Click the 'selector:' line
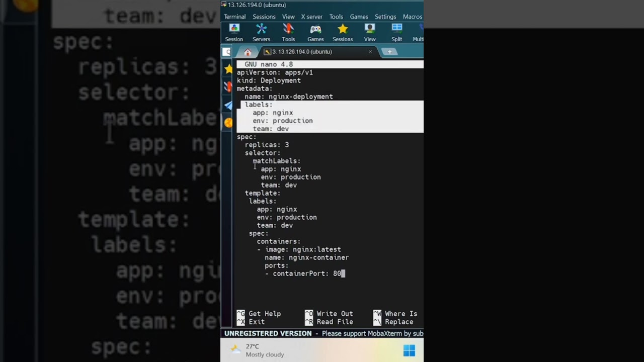 (x=263, y=153)
